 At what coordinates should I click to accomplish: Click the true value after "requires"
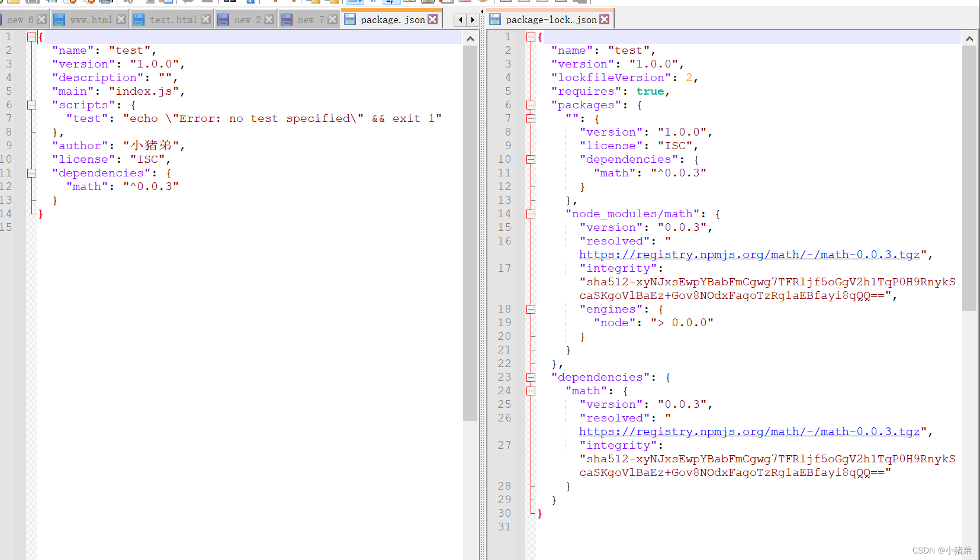[x=650, y=91]
